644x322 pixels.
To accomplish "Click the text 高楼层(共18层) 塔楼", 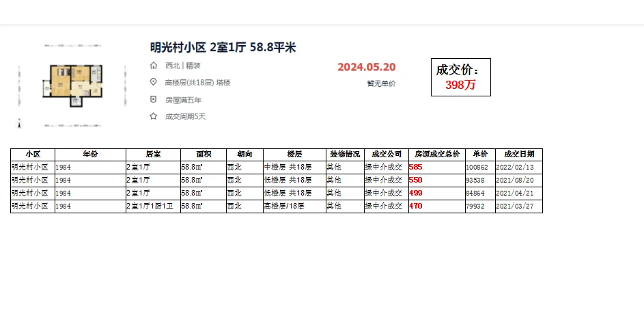I will 197,83.
